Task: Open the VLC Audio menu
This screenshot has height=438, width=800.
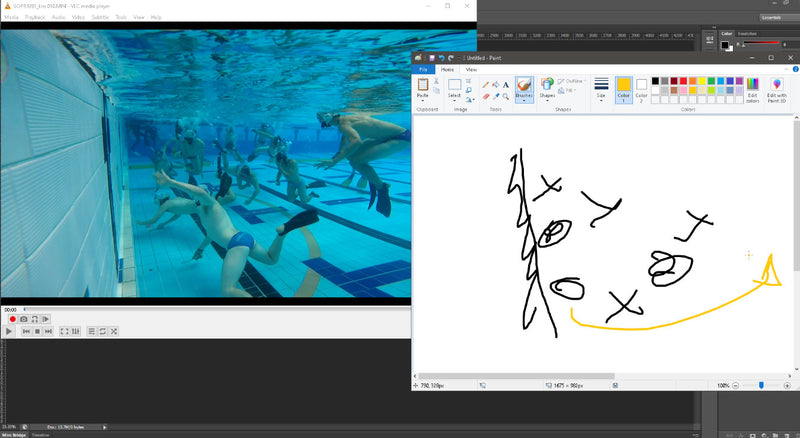Action: click(59, 17)
